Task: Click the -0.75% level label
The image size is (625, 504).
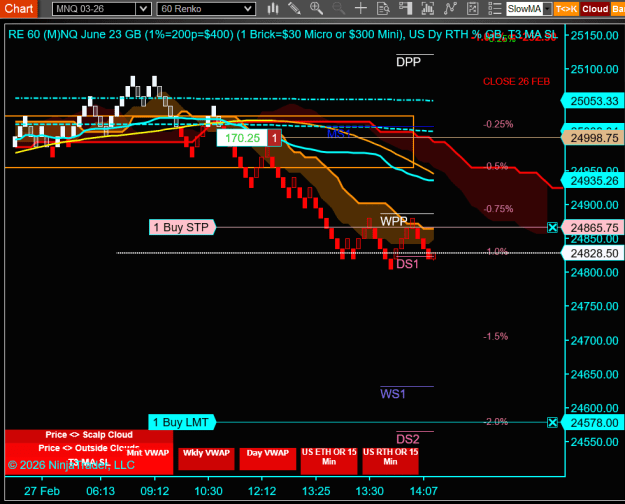Action: point(498,209)
